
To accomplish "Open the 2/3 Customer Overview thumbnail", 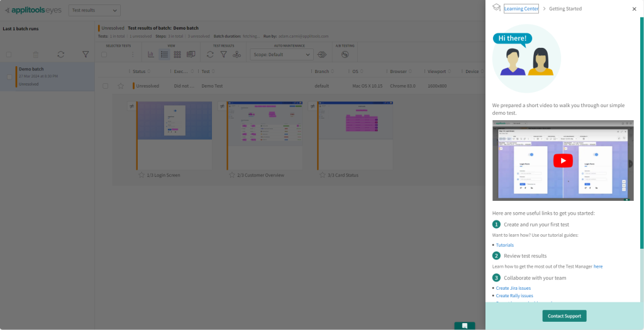I will (x=265, y=124).
